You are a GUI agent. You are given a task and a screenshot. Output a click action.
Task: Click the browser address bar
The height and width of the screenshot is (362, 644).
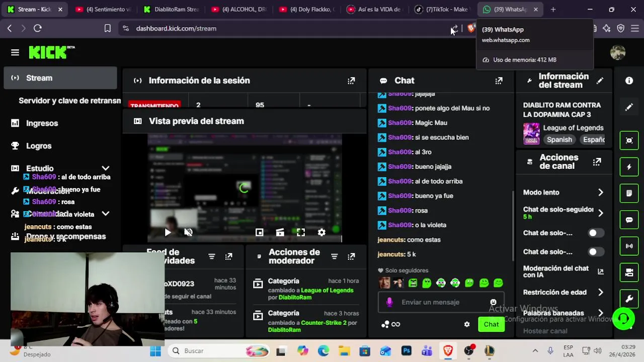click(287, 29)
